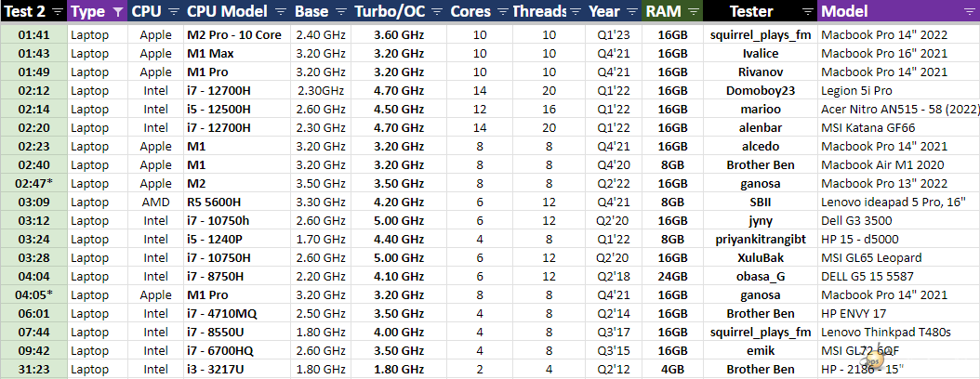The image size is (980, 379).
Task: Select the '31:23' test time cell
Action: pos(33,369)
